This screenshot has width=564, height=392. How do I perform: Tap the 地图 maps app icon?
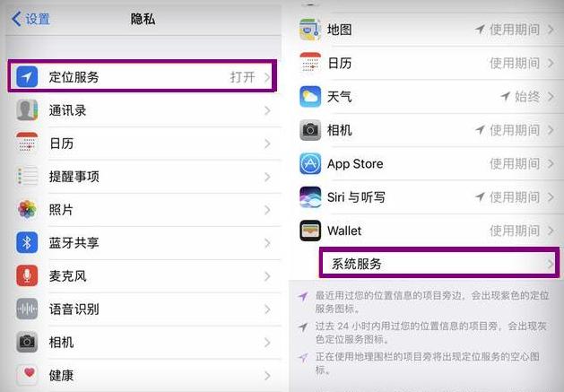[x=310, y=30]
